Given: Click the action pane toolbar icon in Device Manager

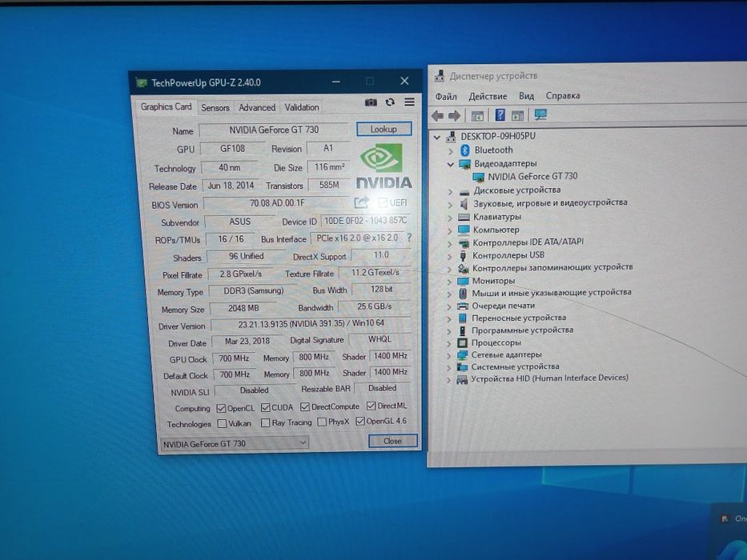Looking at the screenshot, I should [518, 115].
